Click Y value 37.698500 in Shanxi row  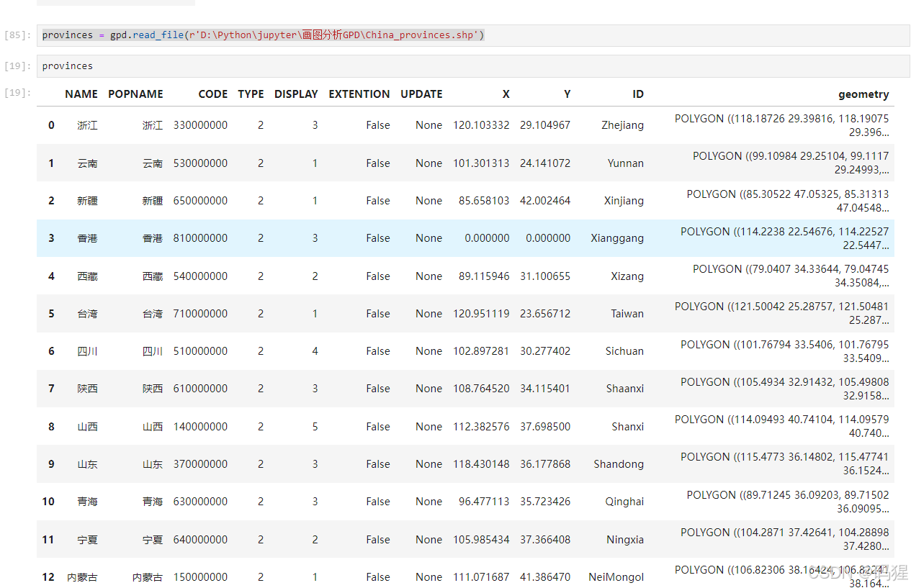coord(544,427)
